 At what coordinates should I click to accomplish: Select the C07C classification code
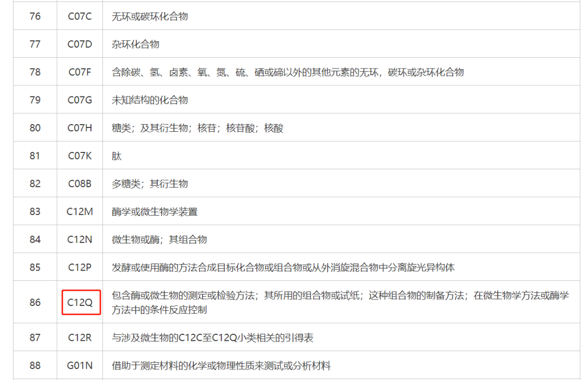(x=80, y=16)
